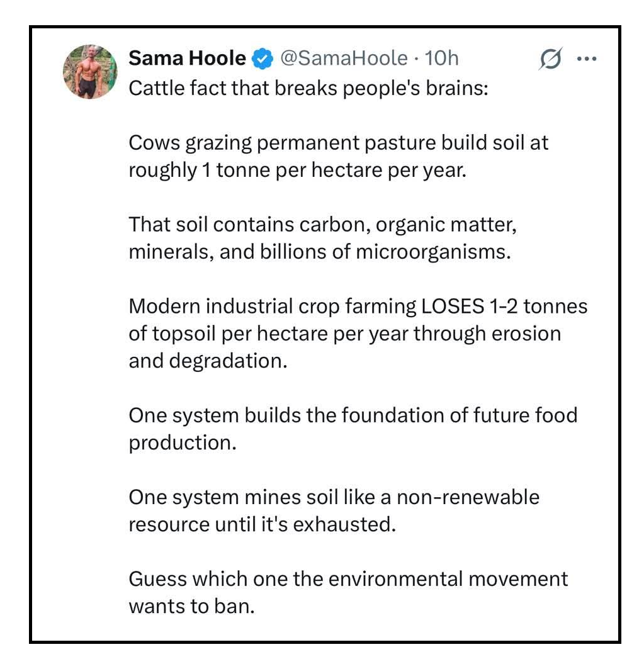
Task: Click the single word 'production.'
Action: (183, 442)
